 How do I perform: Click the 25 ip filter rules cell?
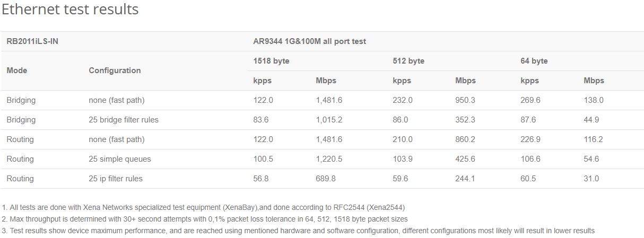tap(116, 179)
